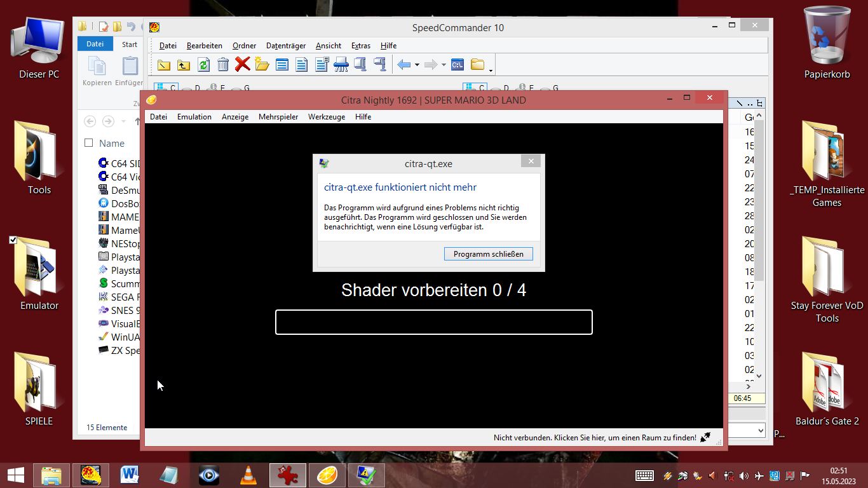Open the blue Datei tab in Explorer

click(95, 44)
